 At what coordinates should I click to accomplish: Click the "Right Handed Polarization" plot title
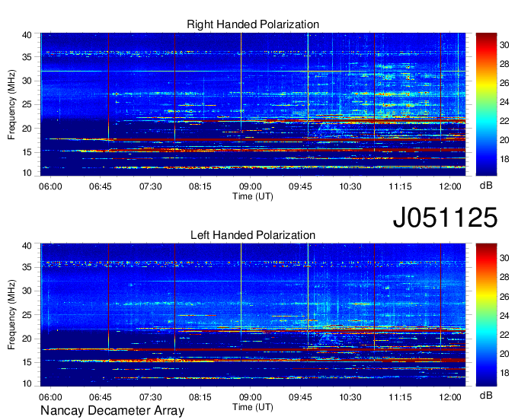[253, 24]
